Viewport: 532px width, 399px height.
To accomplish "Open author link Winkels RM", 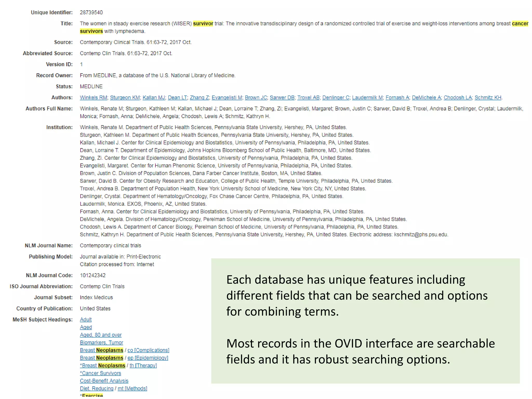I will 94,97.
